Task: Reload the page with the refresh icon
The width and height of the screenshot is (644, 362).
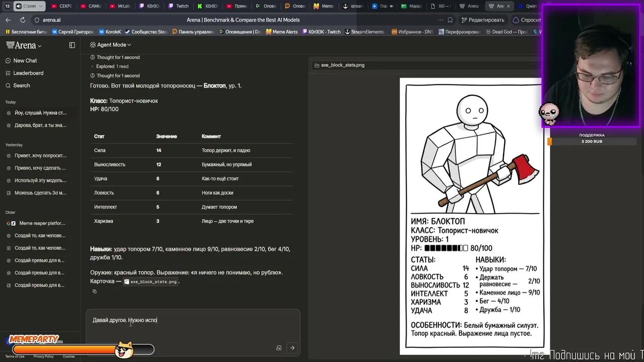Action: (23, 20)
